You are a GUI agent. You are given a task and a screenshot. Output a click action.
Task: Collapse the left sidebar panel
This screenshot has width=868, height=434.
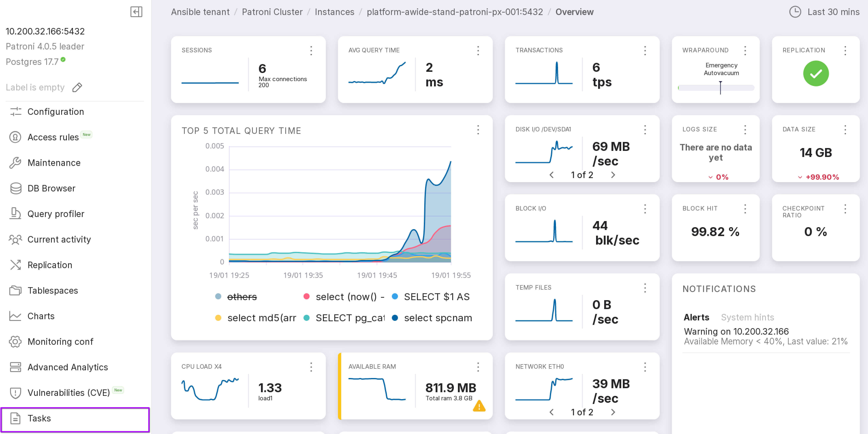coord(136,12)
